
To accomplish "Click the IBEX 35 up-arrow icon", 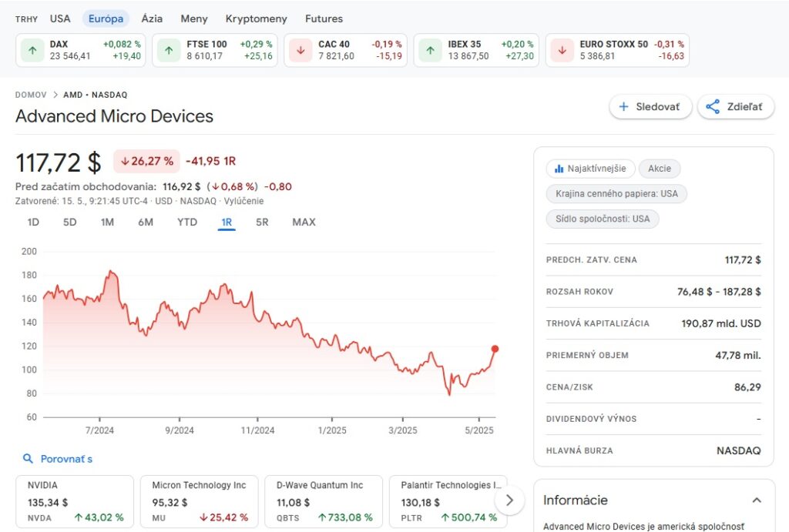I will coord(430,50).
